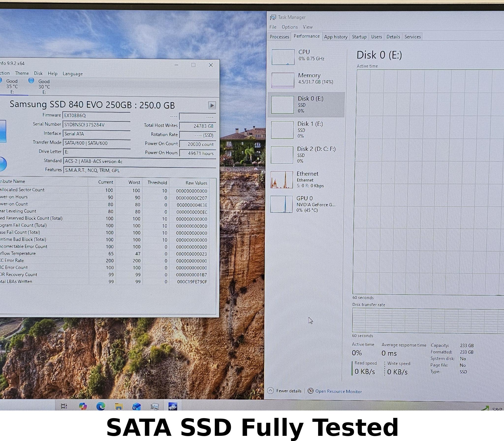This screenshot has width=504, height=441.
Task: Select the Users tab
Action: click(x=377, y=37)
